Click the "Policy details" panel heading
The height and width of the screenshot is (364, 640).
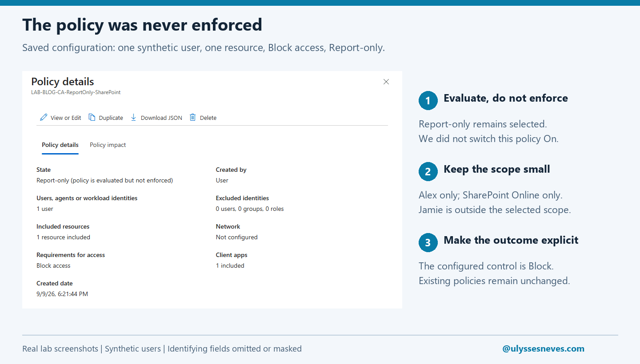[x=63, y=82]
